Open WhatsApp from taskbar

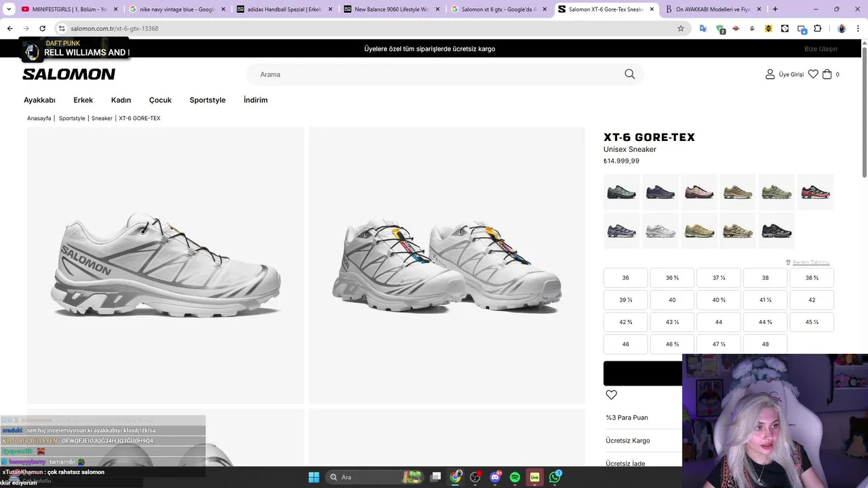pos(555,477)
